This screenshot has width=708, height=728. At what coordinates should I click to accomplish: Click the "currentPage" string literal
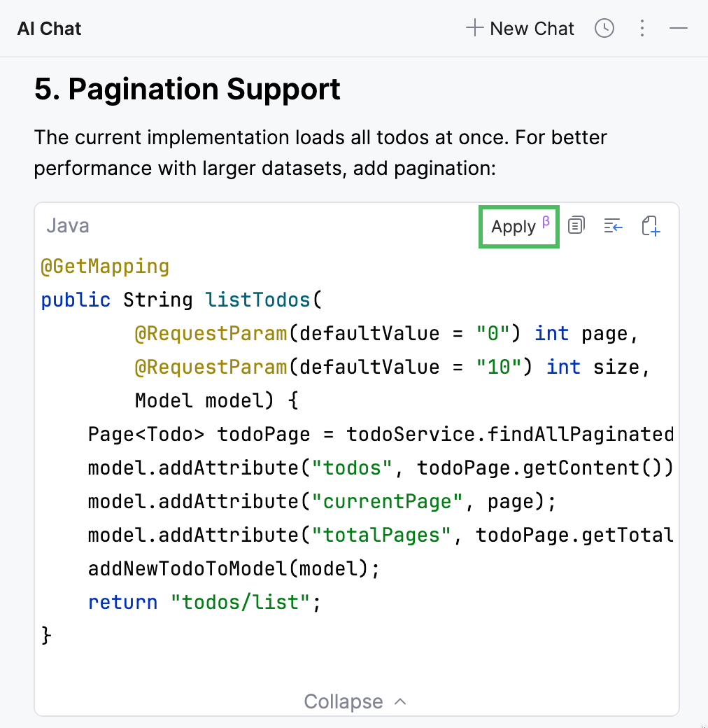pos(381,501)
